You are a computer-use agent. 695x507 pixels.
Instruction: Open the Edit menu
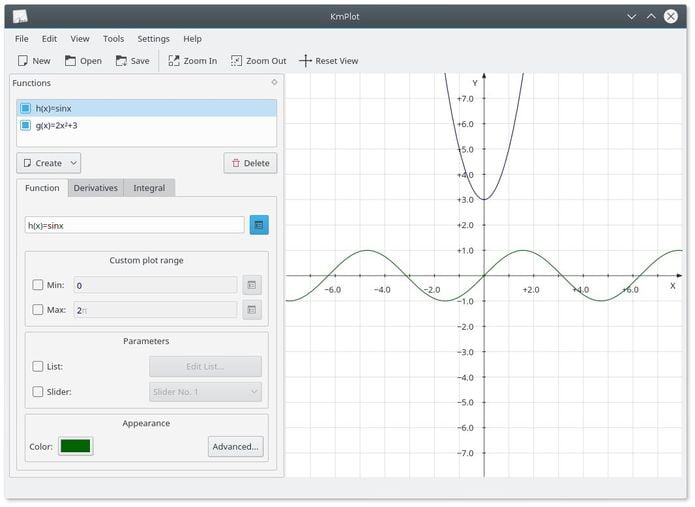49,39
